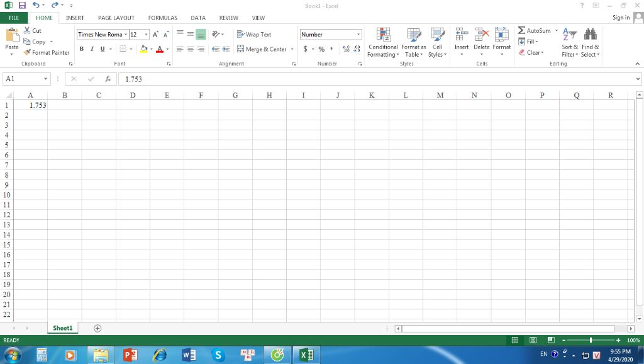The width and height of the screenshot is (644, 364).
Task: Toggle bold formatting
Action: pos(81,49)
